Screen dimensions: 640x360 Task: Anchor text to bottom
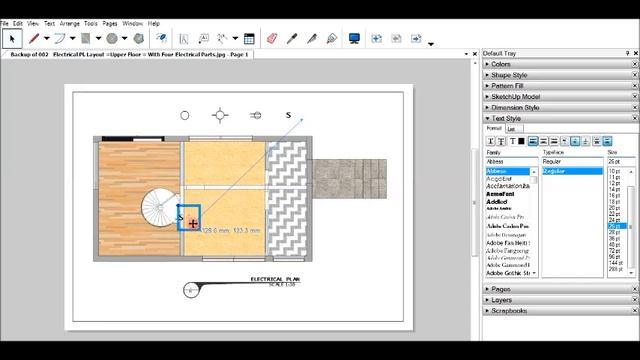[x=586, y=141]
